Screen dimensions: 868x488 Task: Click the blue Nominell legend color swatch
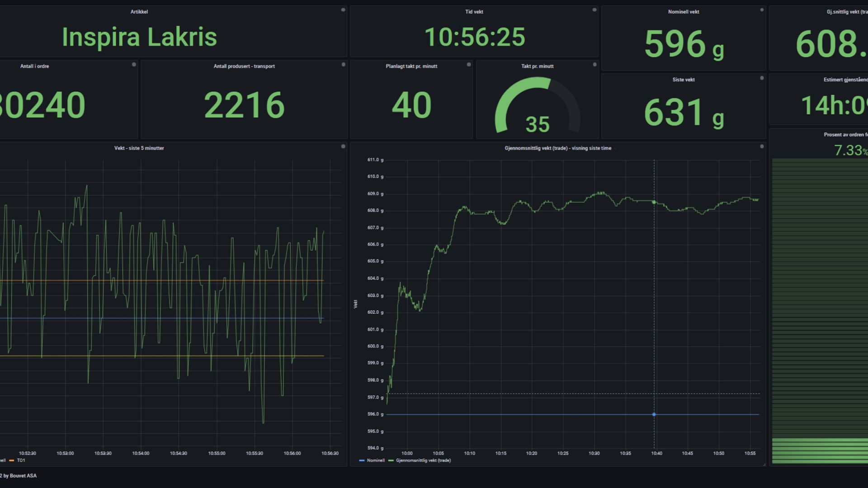(362, 460)
